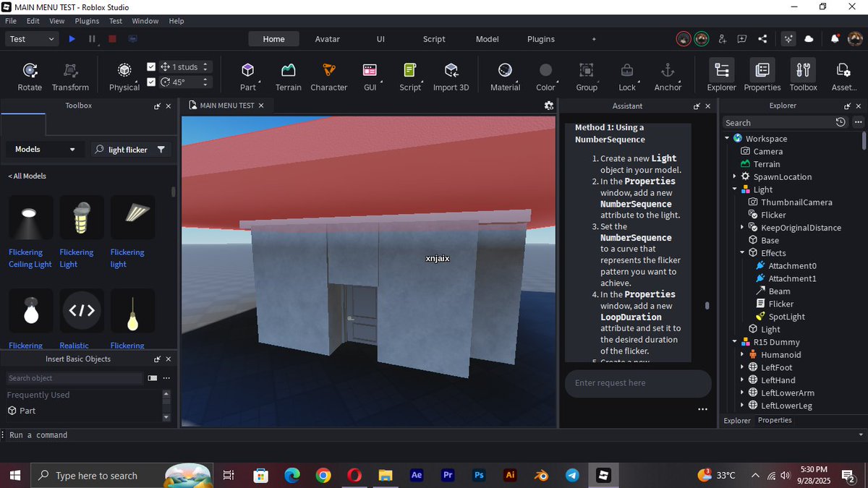Screen dimensions: 868x488
Task: Click the pause test button
Action: 92,39
